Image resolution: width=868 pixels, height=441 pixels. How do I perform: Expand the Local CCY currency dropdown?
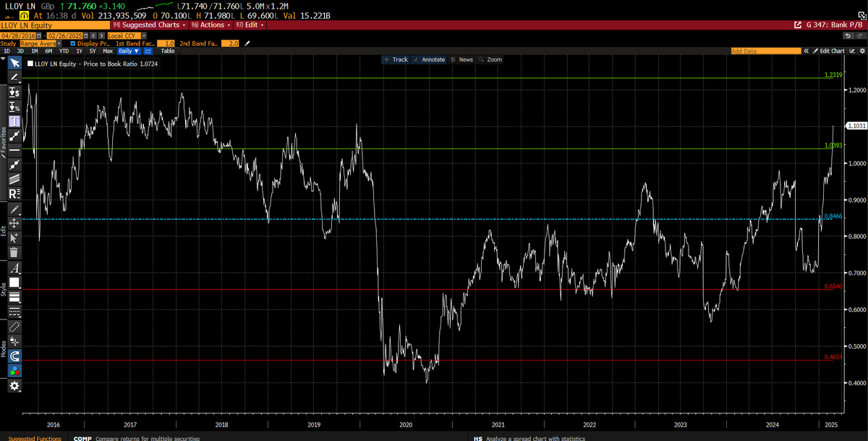click(x=144, y=35)
